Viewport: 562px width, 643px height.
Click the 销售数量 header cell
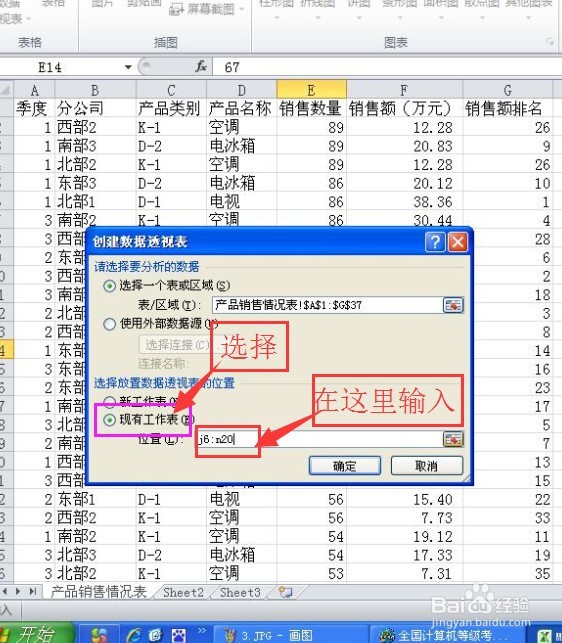pos(312,108)
